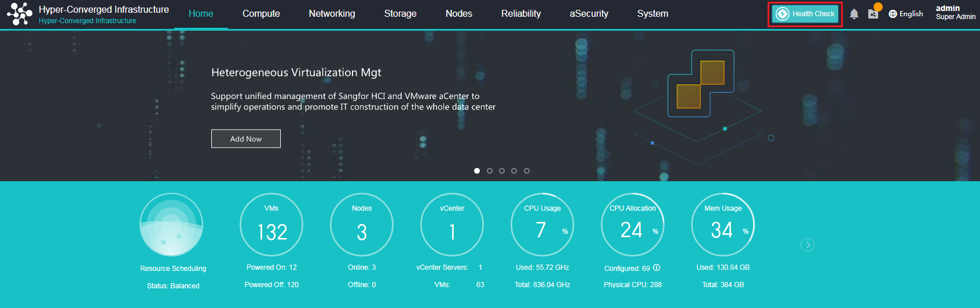Click the Nodes count circle
Screen dimensions: 980x308
pyautogui.click(x=362, y=225)
